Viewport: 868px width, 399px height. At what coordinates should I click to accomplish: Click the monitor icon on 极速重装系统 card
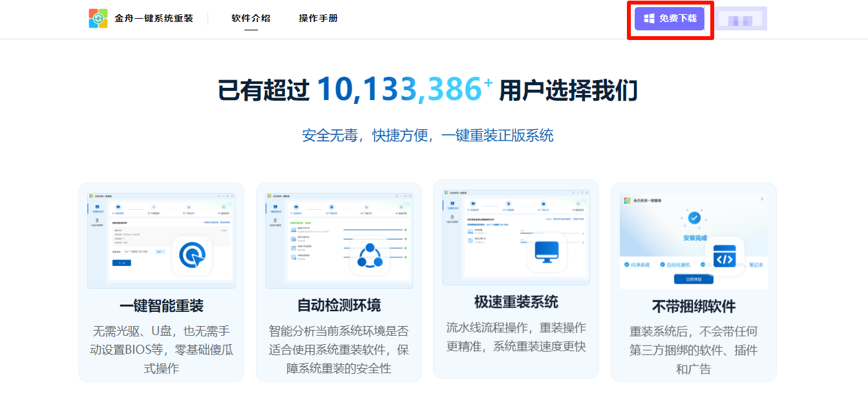pyautogui.click(x=547, y=252)
